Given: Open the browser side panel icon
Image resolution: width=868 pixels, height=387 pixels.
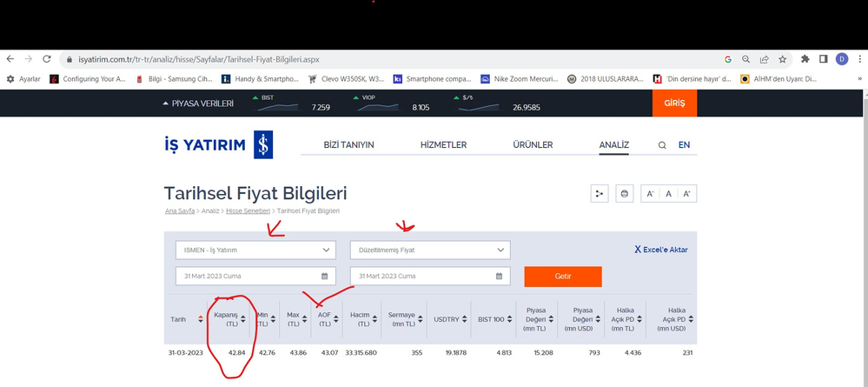Looking at the screenshot, I should tap(824, 59).
